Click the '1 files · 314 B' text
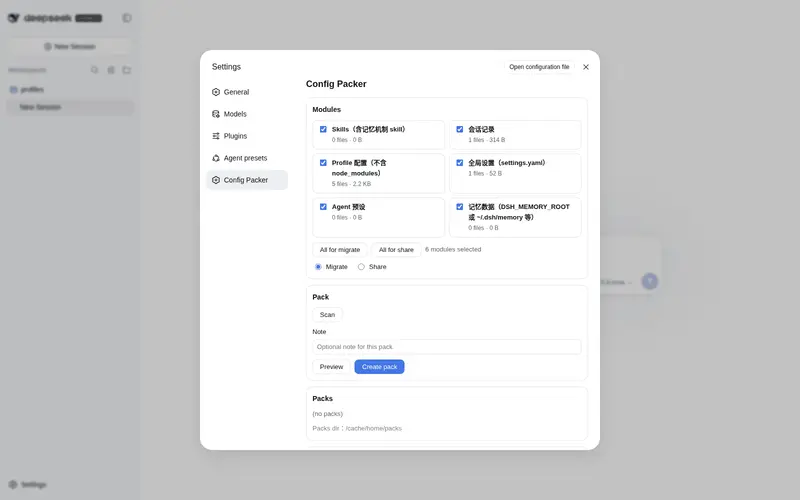 tap(487, 140)
